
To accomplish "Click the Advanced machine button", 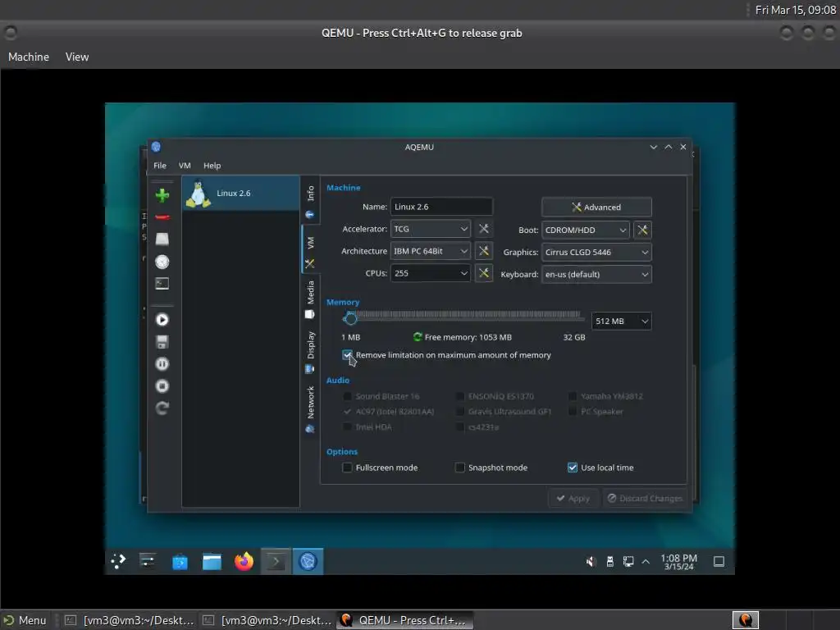I will 597,208.
